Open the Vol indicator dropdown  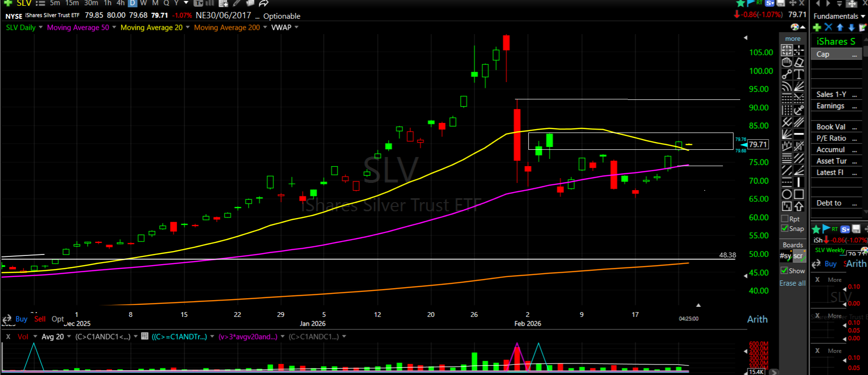(x=35, y=337)
